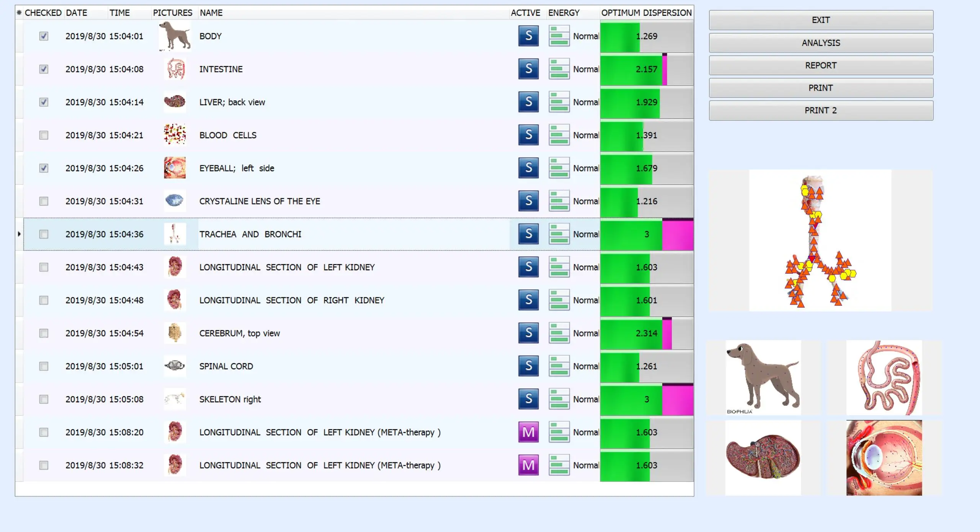Click the blue S icon in BODY row

(528, 36)
